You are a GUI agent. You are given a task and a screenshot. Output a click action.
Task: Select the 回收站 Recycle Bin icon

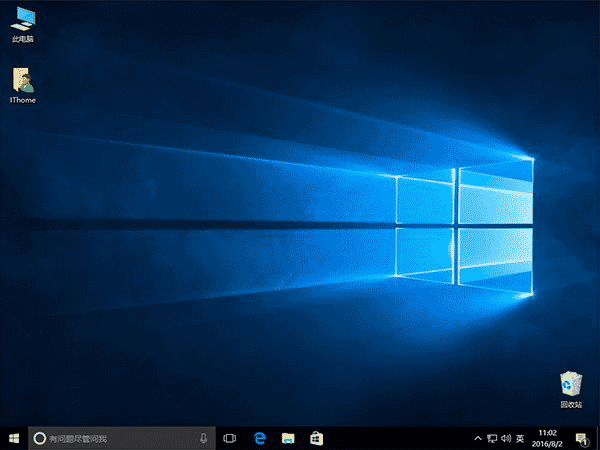(x=571, y=385)
